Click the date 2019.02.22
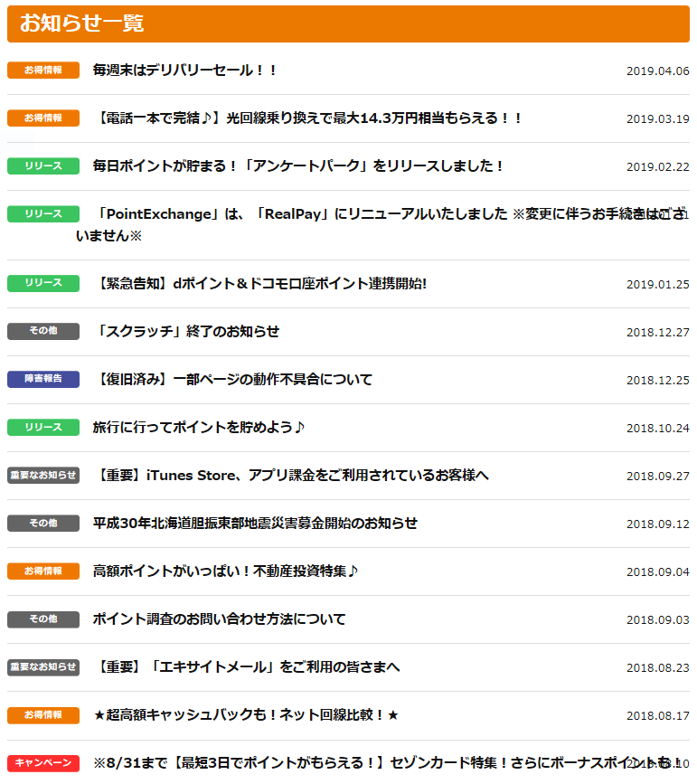The height and width of the screenshot is (784, 697). coord(658,167)
